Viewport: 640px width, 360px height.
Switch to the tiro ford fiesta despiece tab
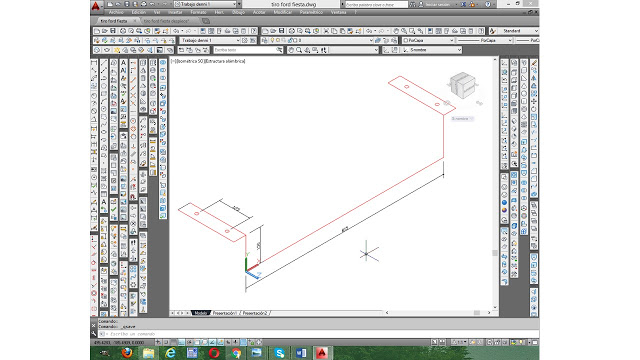(x=167, y=21)
